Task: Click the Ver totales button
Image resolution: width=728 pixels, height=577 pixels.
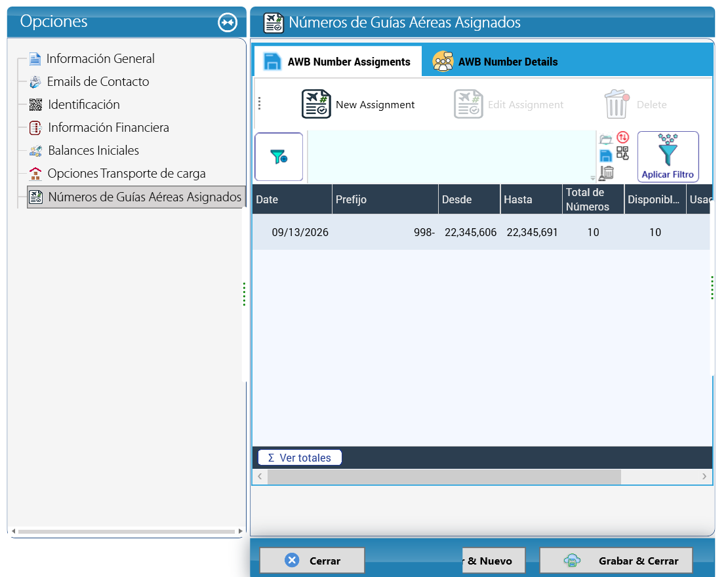Action: click(300, 458)
